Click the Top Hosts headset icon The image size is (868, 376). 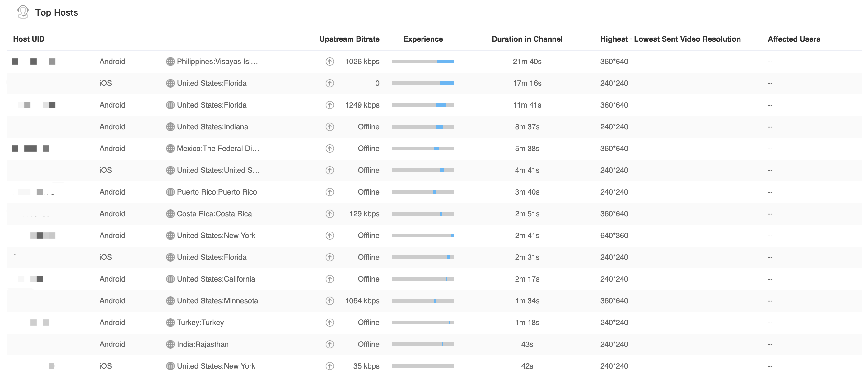[x=23, y=12]
